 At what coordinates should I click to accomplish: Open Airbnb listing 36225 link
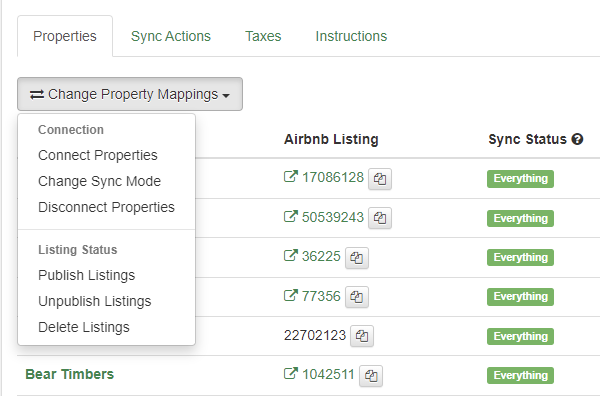pos(312,256)
